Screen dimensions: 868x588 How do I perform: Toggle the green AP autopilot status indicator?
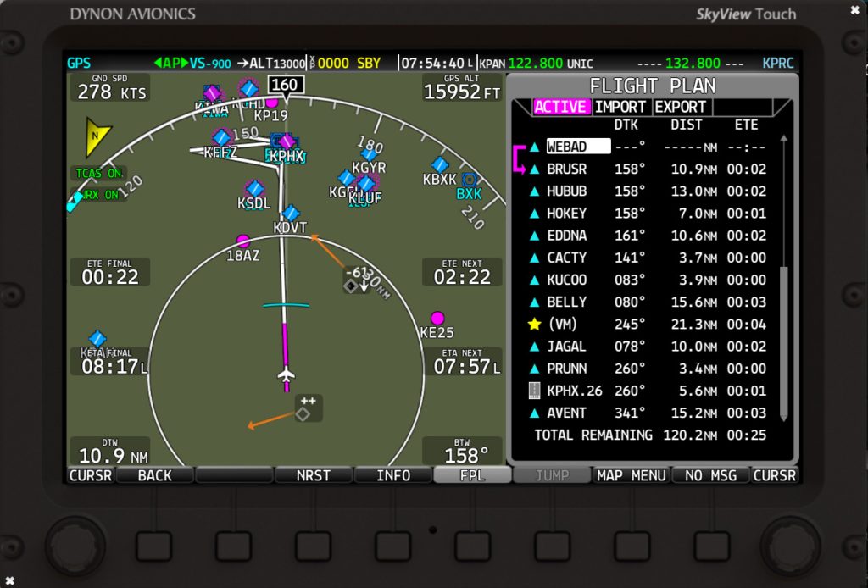(171, 64)
